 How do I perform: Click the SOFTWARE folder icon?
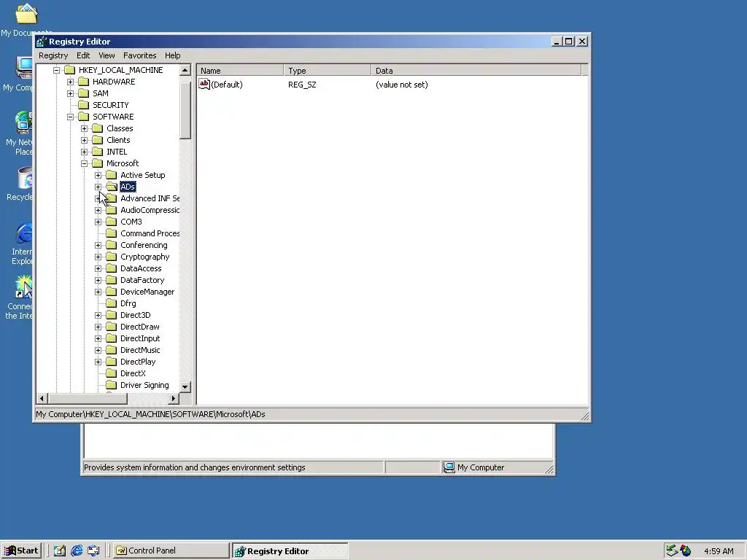coord(83,117)
